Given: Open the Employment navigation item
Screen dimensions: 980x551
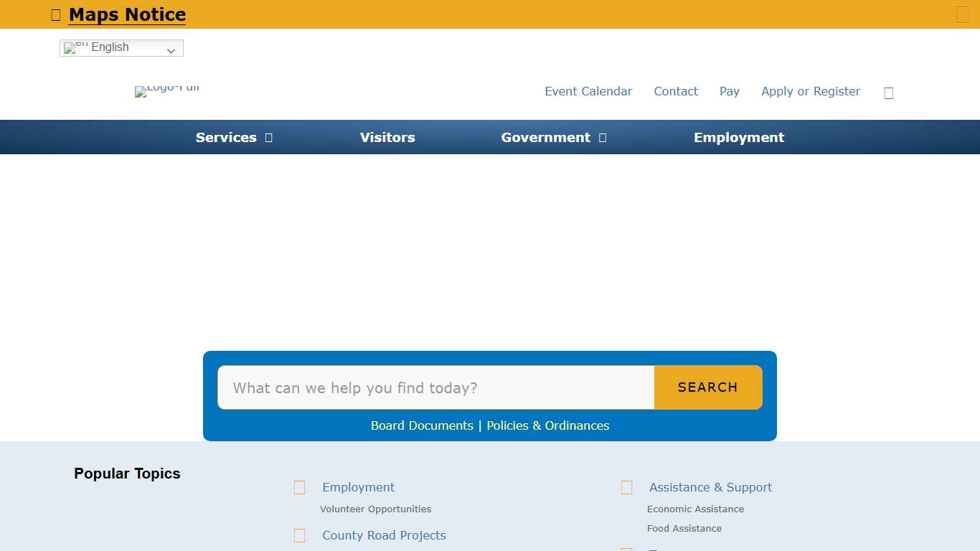Looking at the screenshot, I should [x=738, y=138].
